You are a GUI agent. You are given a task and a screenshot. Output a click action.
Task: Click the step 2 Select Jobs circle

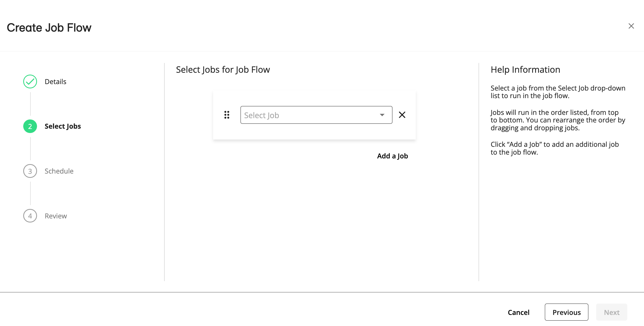30,126
